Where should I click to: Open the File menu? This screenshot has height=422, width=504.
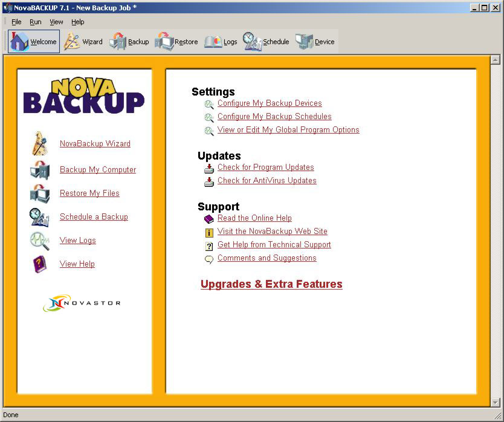[16, 22]
